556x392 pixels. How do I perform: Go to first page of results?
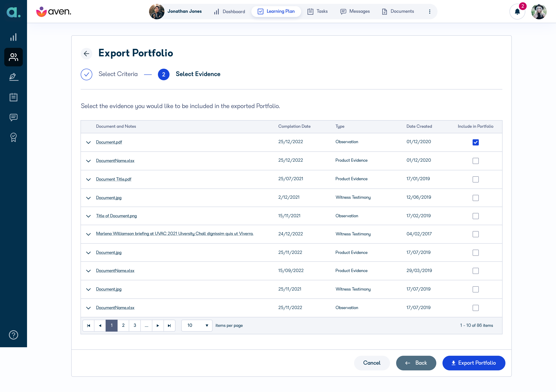89,325
